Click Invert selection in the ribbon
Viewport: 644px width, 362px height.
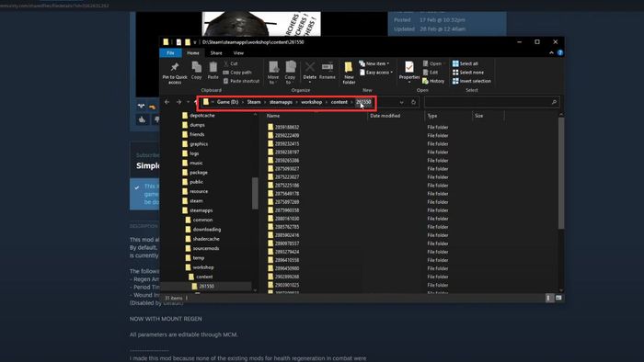click(471, 81)
